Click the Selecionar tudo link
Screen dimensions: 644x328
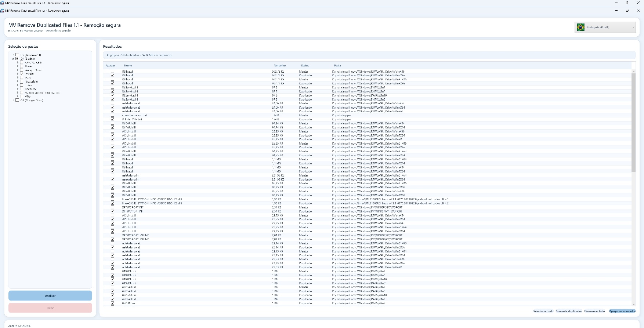(543, 311)
